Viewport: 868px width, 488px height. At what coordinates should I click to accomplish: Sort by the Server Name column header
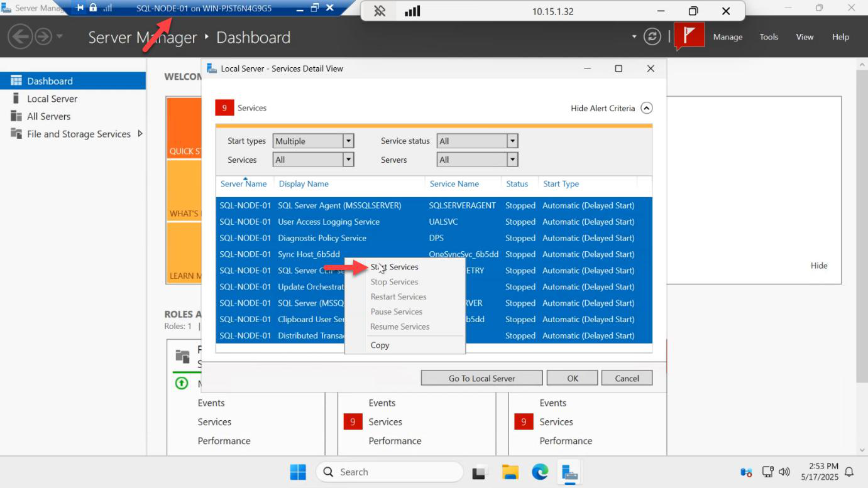244,184
